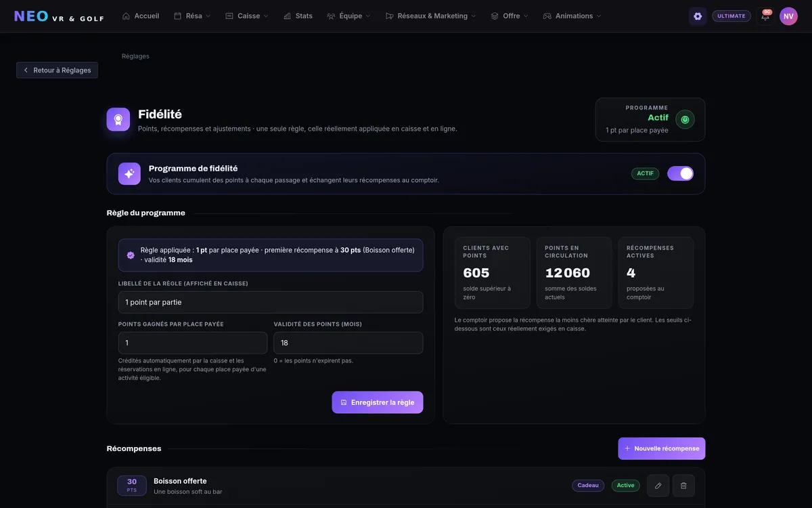This screenshot has height=508, width=812.
Task: Open settings via the gear icon
Action: 698,16
